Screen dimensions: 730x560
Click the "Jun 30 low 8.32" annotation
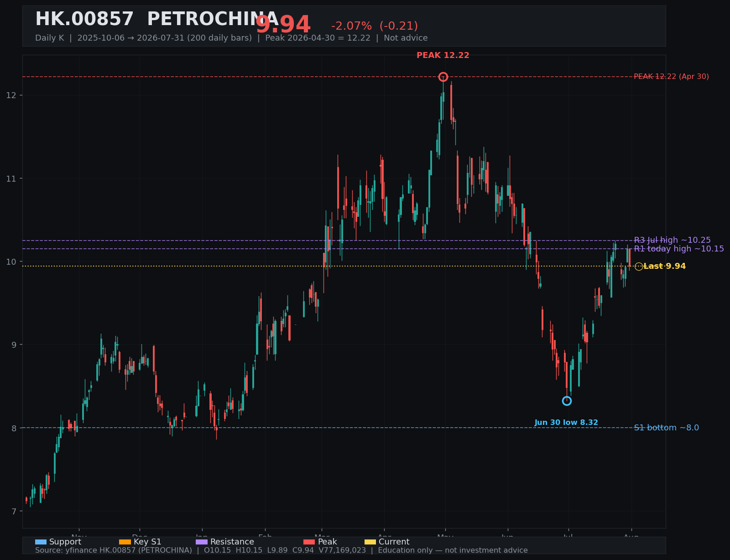tap(566, 423)
